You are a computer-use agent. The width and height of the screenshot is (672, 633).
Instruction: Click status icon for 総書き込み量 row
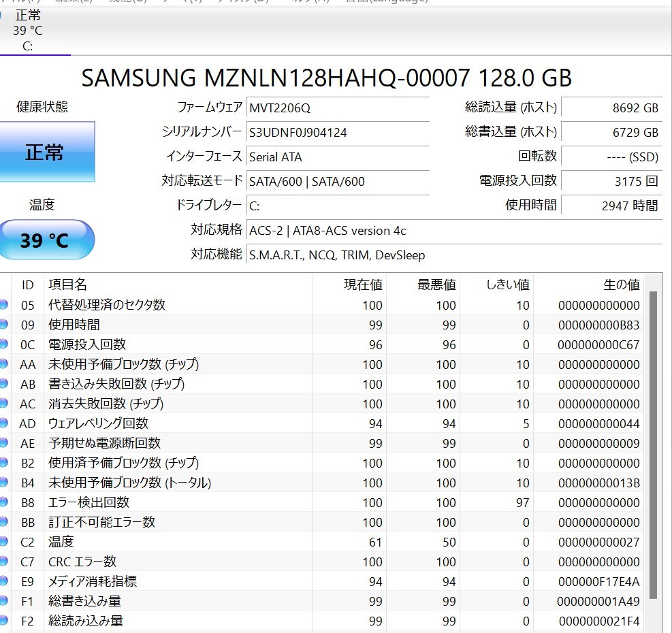(3, 601)
